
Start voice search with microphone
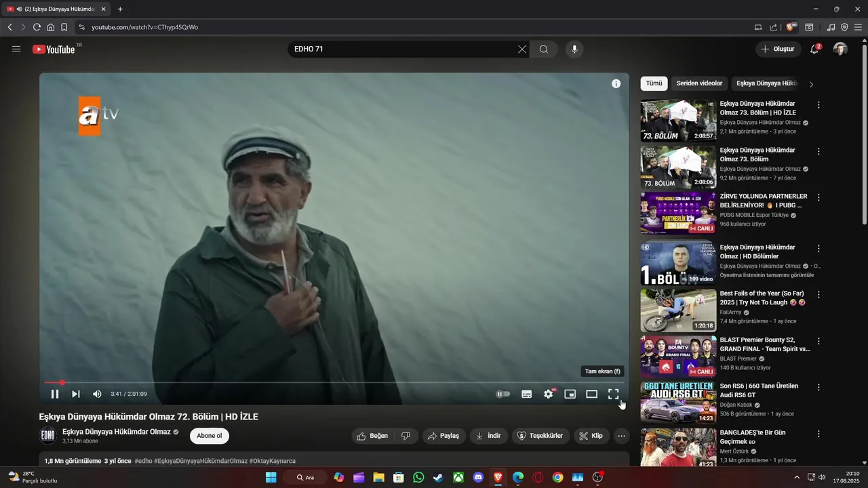click(574, 49)
